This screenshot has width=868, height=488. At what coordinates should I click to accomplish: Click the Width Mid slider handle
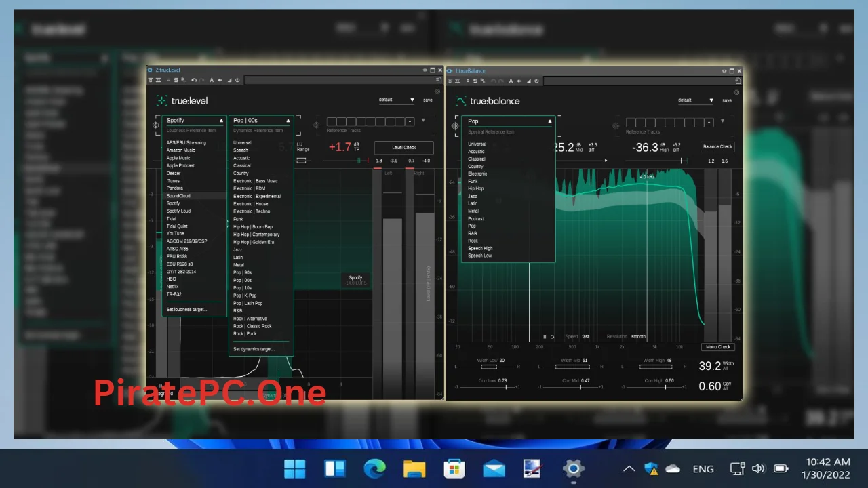572,367
